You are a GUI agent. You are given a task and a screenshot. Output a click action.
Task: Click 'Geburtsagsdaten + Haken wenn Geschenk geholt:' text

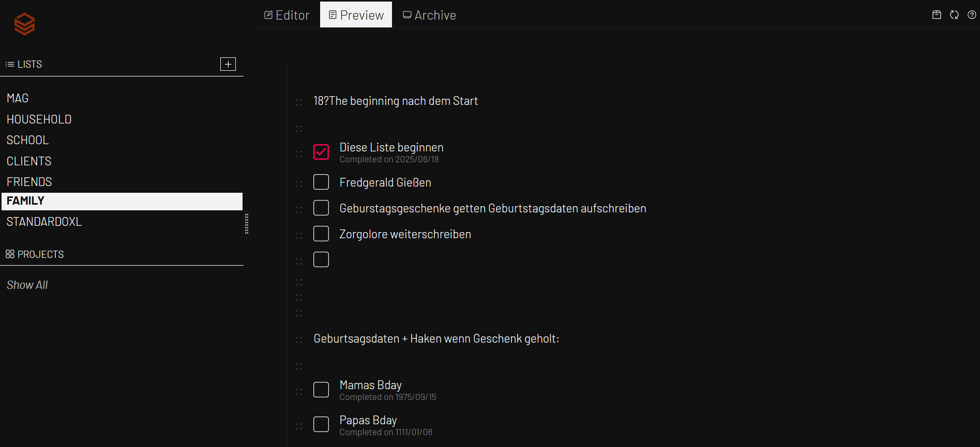click(436, 339)
